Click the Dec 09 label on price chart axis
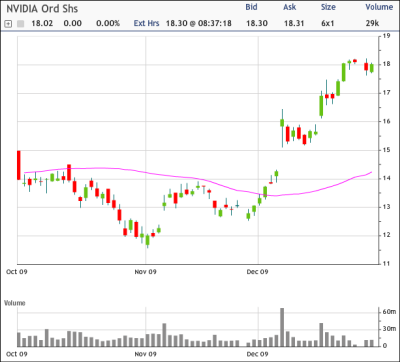400x362 pixels. pos(257,272)
